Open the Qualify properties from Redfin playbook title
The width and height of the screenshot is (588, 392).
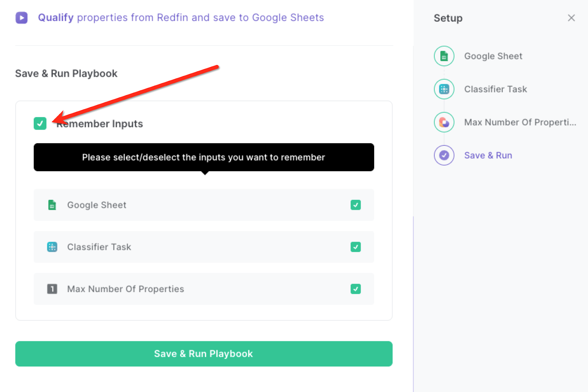tap(181, 18)
